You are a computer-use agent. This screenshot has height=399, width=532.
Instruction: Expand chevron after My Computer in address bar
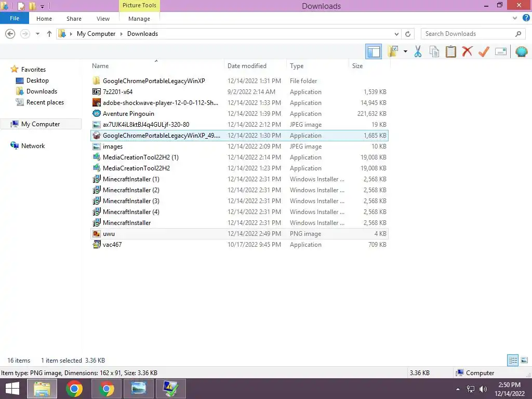(x=121, y=34)
